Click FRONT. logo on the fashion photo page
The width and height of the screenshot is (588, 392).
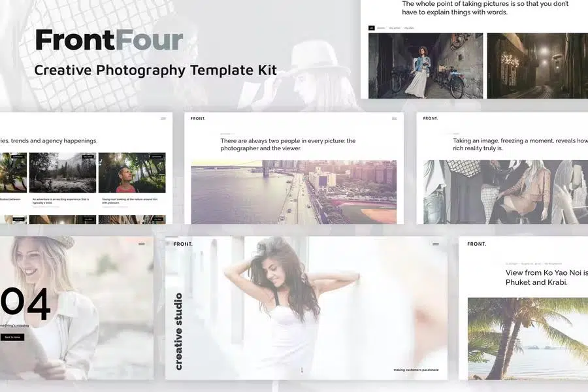[x=431, y=118]
